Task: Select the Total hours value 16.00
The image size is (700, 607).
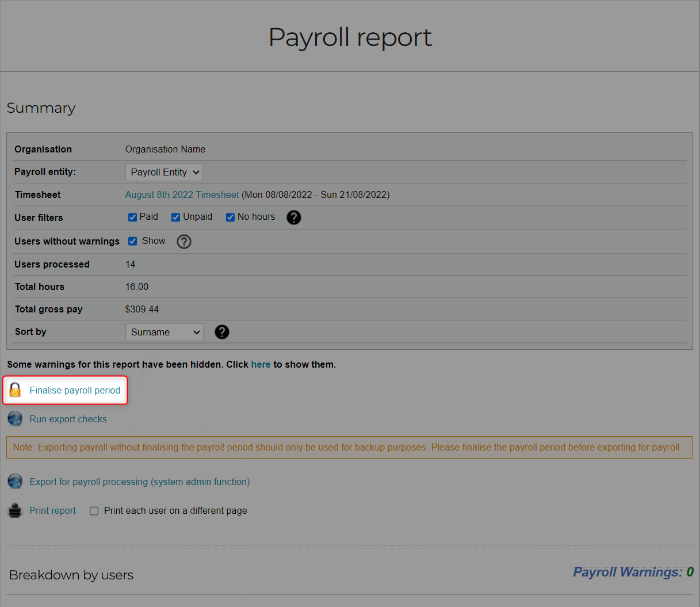Action: 137,287
